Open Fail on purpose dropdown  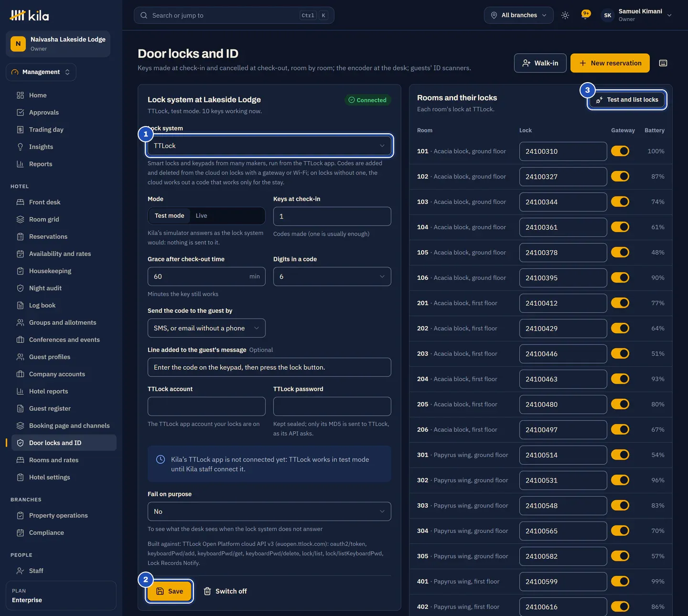pos(269,511)
